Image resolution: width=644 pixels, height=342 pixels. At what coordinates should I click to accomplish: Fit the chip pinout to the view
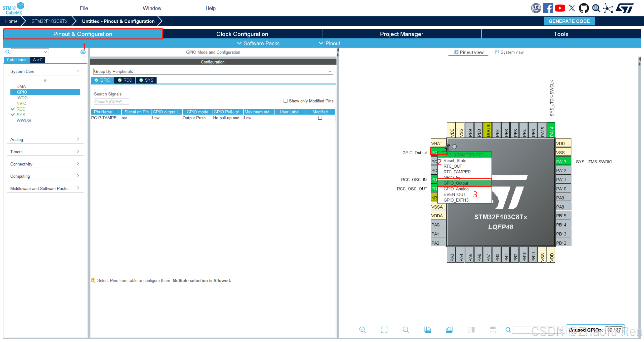coord(384,330)
